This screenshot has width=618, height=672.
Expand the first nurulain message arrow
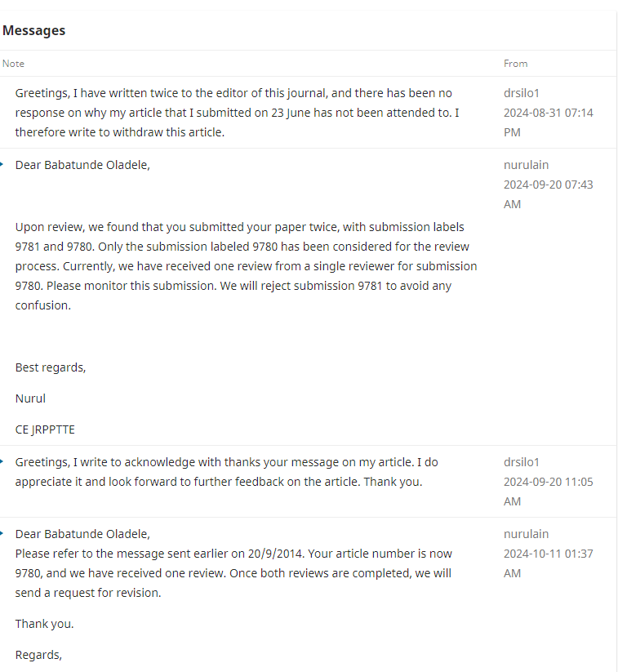point(2,165)
